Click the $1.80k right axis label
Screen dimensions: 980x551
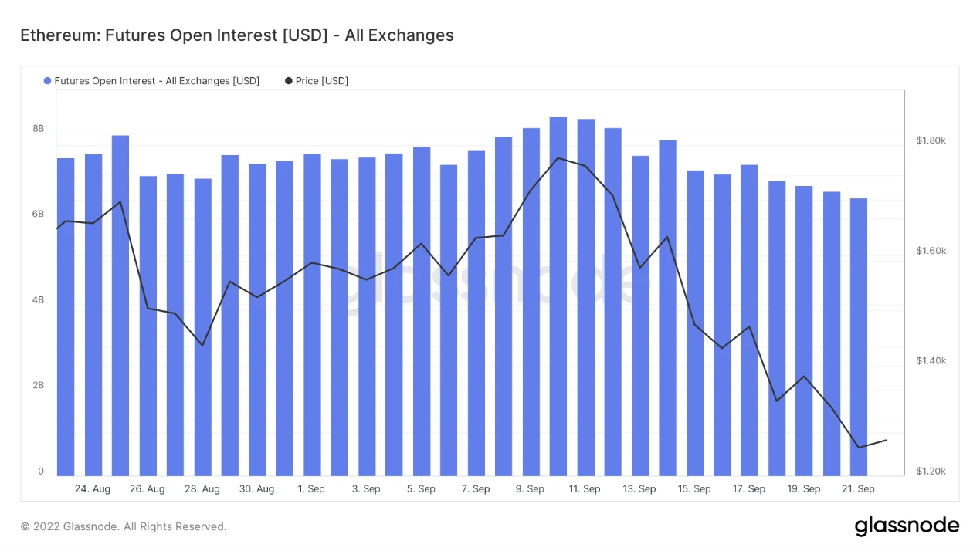[x=931, y=140]
